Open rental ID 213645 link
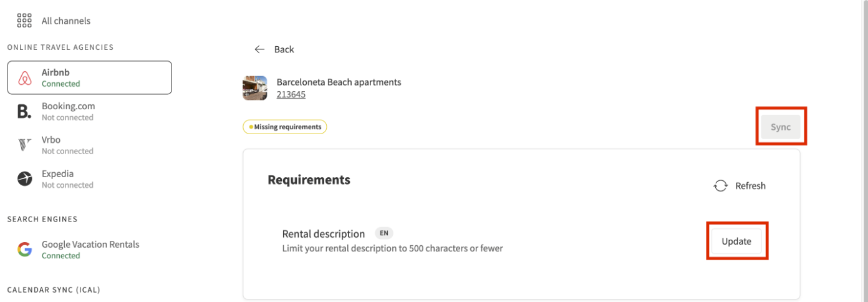The width and height of the screenshot is (868, 302). pos(291,95)
